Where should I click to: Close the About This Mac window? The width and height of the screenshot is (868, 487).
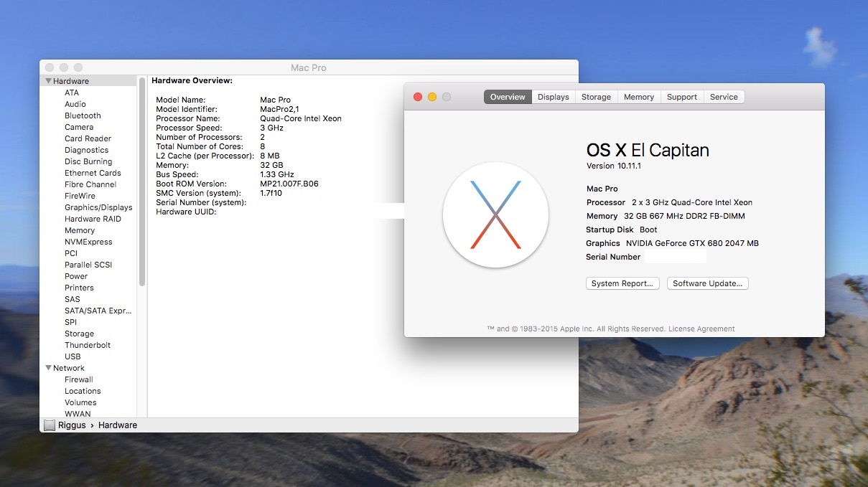(x=418, y=97)
